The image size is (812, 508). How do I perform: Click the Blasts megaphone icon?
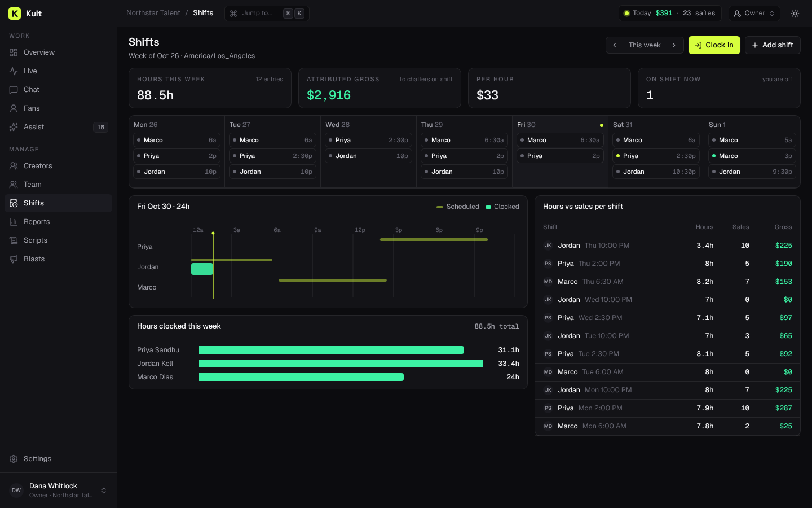[x=14, y=259]
